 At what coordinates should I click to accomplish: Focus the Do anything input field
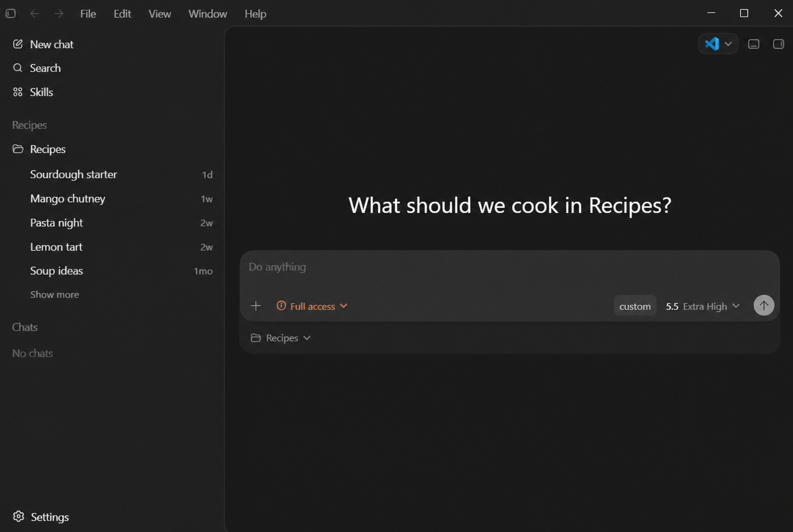click(510, 267)
